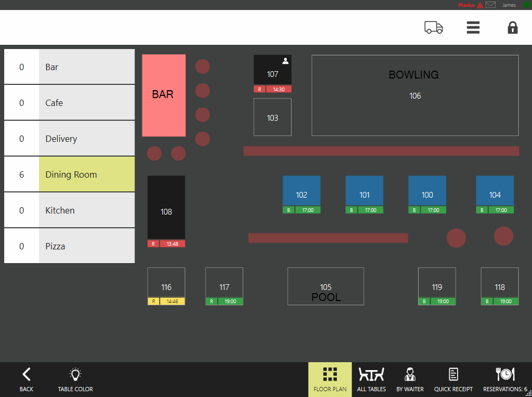
Task: Click the yellow 14:46 reservation tag
Action: click(x=172, y=302)
